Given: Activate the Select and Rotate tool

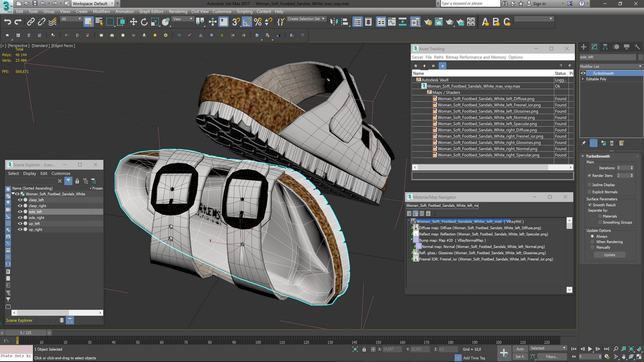Looking at the screenshot, I should (x=144, y=22).
